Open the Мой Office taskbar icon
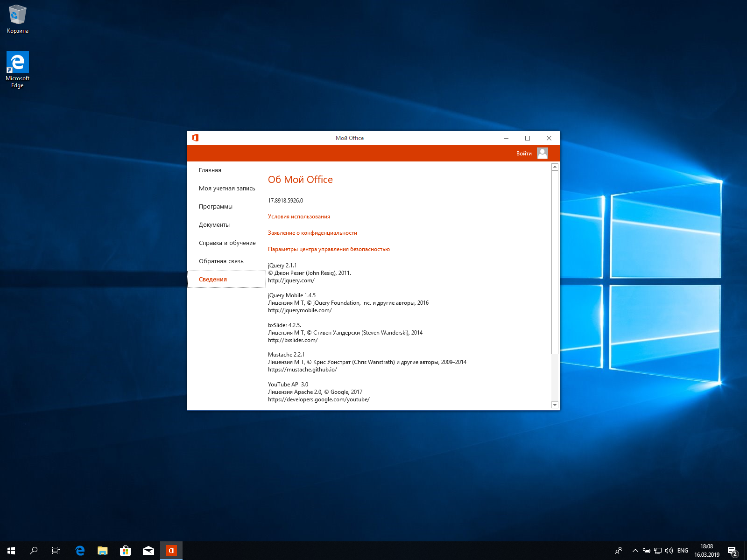The image size is (747, 560). pos(171,550)
